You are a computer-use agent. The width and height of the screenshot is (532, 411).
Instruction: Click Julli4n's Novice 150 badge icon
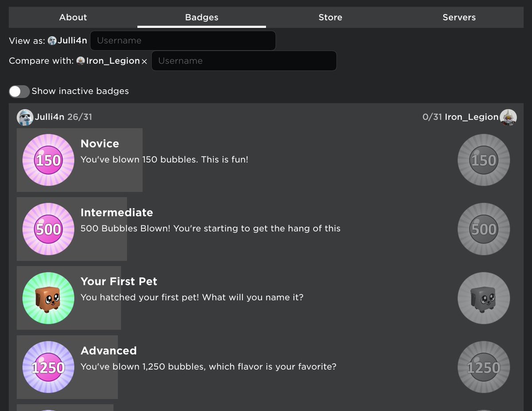[x=48, y=160]
